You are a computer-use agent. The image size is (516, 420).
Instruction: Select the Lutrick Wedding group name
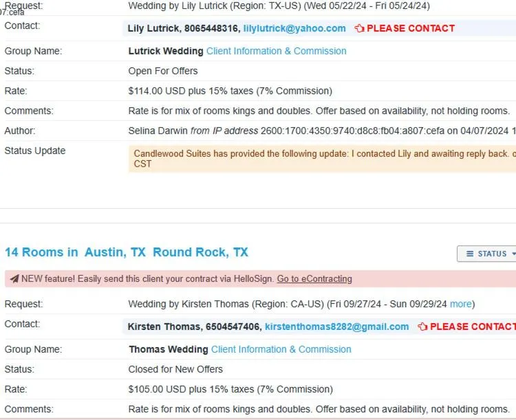[x=166, y=51]
